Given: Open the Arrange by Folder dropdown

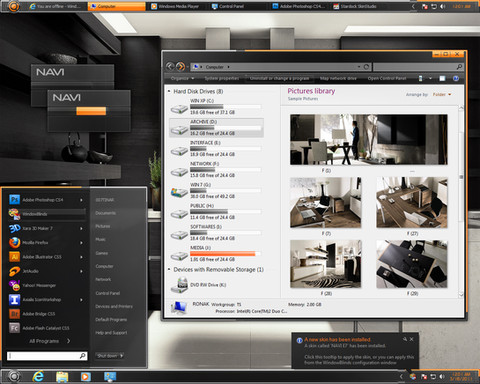Looking at the screenshot, I should pos(442,95).
